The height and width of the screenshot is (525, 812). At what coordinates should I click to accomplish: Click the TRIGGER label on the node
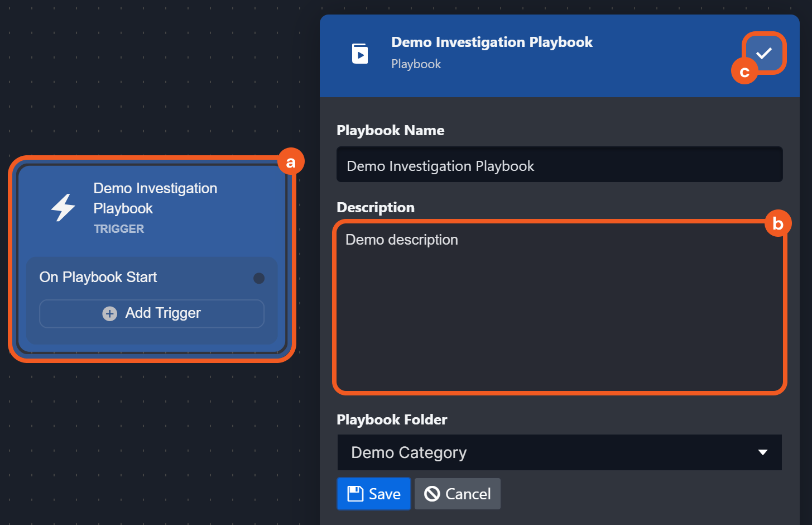119,229
